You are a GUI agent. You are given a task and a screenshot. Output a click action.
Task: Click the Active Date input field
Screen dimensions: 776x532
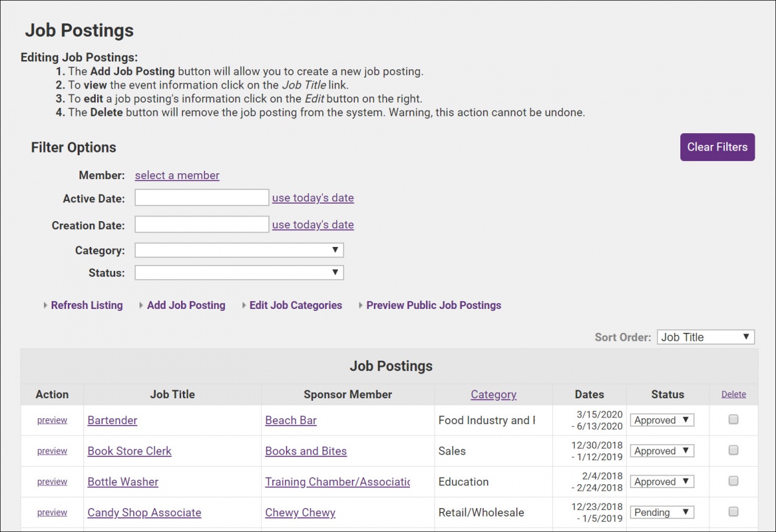pos(202,198)
